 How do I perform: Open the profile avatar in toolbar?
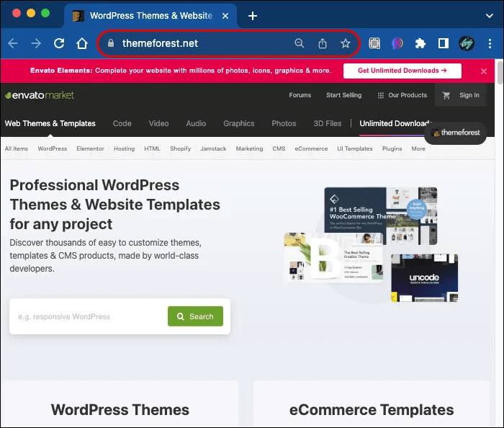point(467,43)
